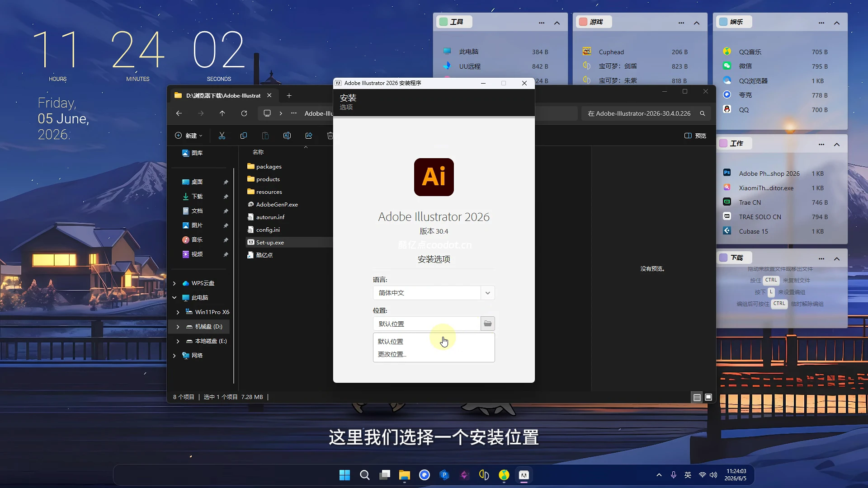868x488 pixels.
Task: Sort by the 名称 column header
Action: 258,152
